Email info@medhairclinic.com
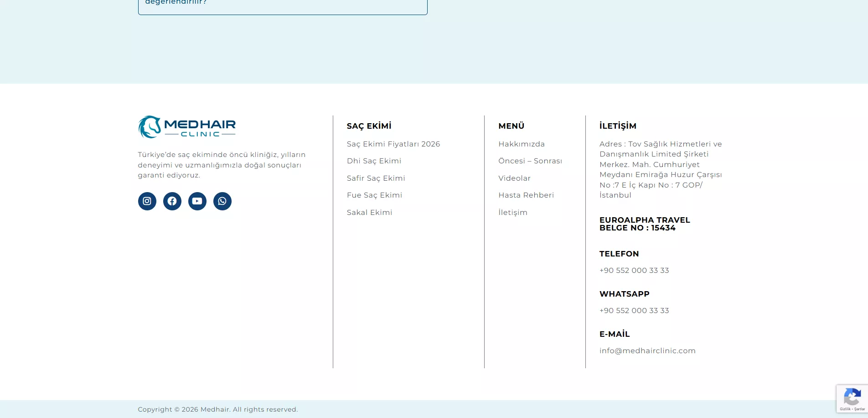Image resolution: width=868 pixels, height=418 pixels. [647, 351]
